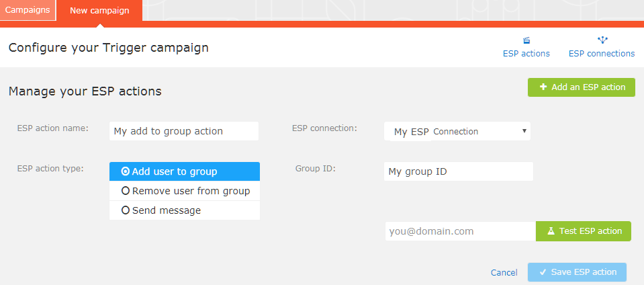The height and width of the screenshot is (285, 644).
Task: Switch to the Campaigns tab
Action: coord(28,10)
